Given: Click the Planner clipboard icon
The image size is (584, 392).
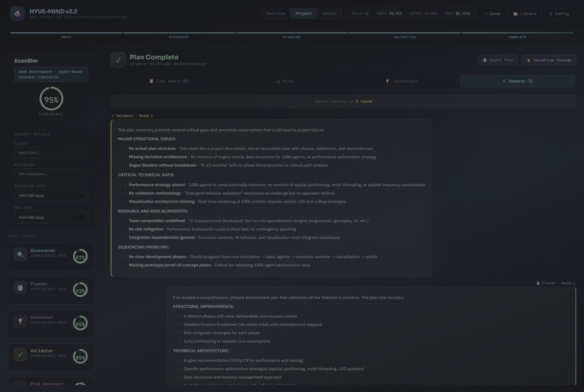Looking at the screenshot, I should (x=20, y=288).
